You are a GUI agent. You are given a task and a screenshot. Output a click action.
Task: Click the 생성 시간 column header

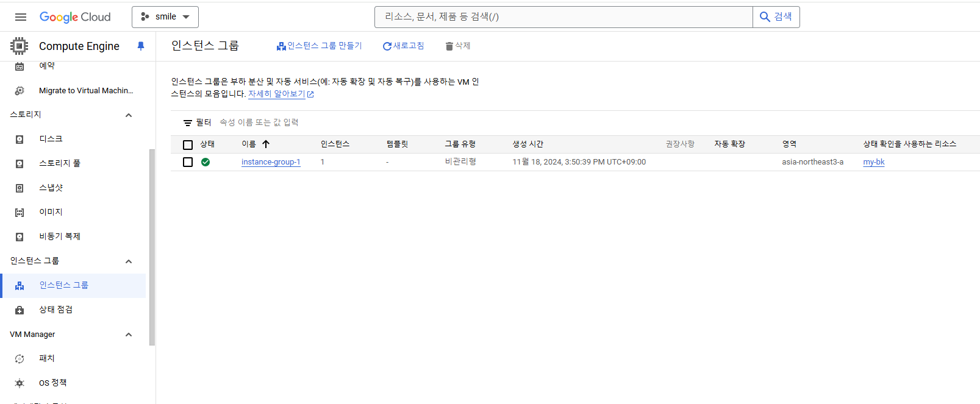pyautogui.click(x=528, y=144)
